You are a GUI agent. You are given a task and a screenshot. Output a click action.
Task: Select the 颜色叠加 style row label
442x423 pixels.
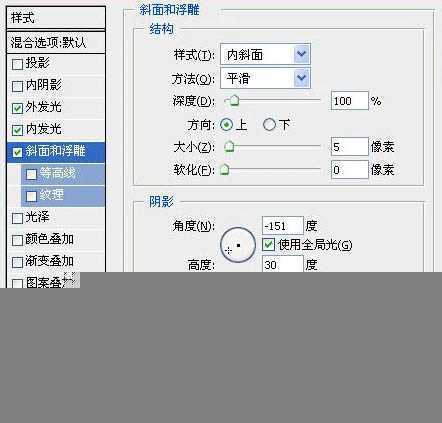(49, 239)
